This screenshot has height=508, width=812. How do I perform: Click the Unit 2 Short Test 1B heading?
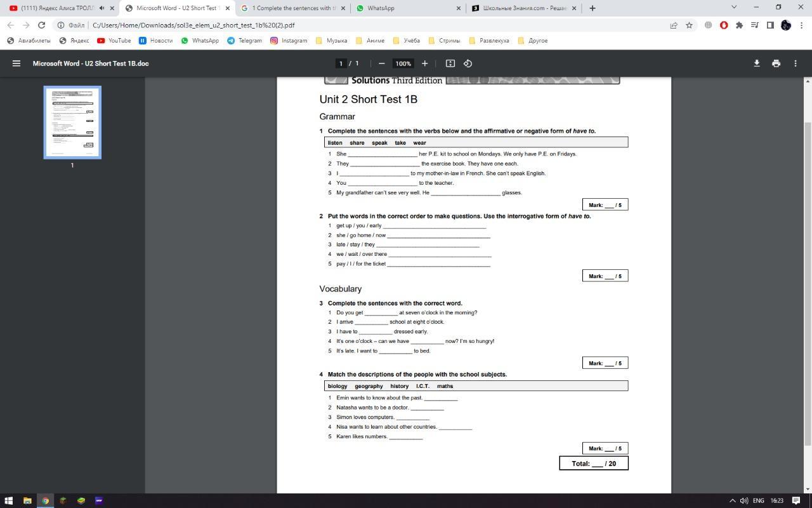pyautogui.click(x=368, y=99)
